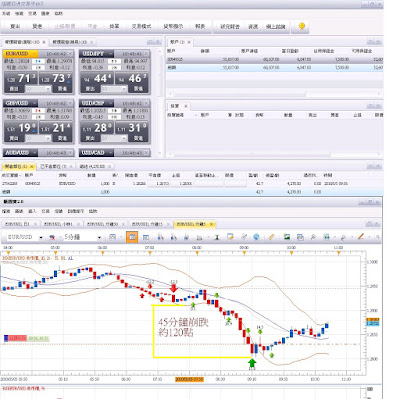This screenshot has height=399, width=400.
Task: Click the chart template icon after 5分鐘 selector
Action: pyautogui.click(x=113, y=237)
